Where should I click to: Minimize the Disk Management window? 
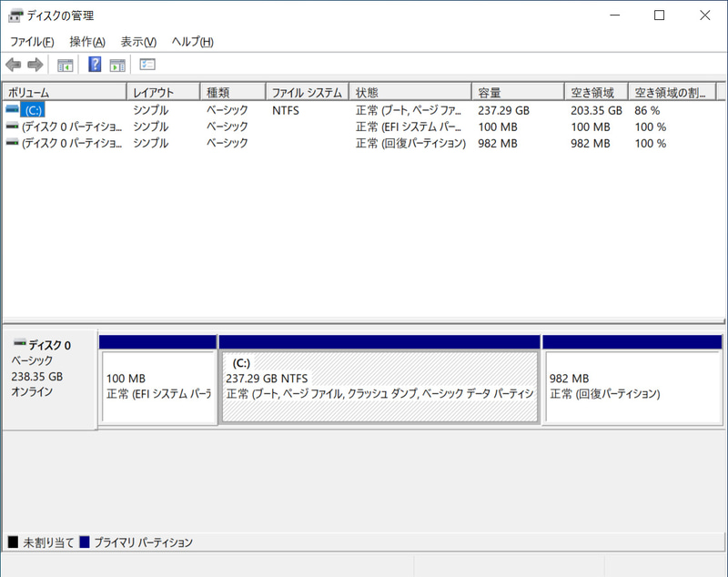pos(615,15)
